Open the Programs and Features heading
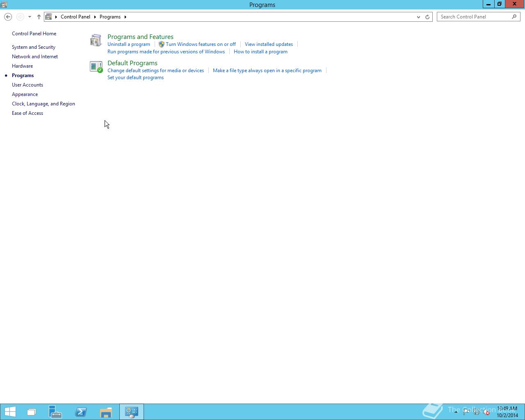The image size is (525, 420). tap(140, 37)
